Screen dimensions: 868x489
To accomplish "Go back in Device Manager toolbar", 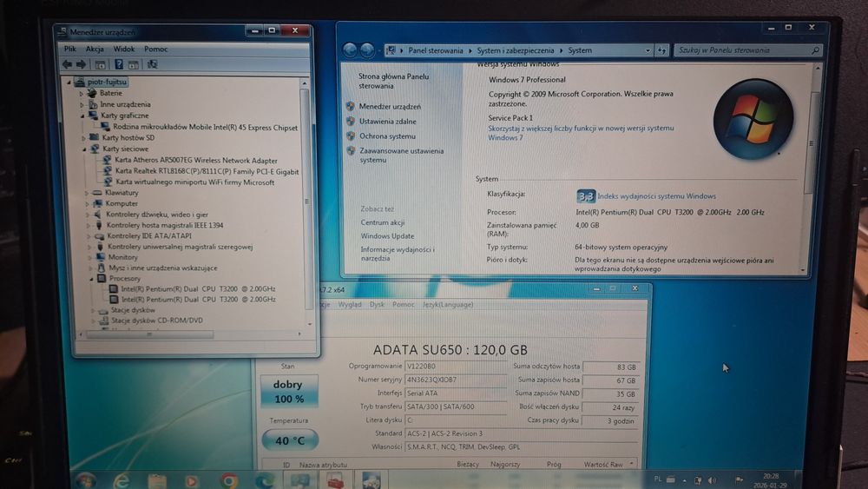I will (x=67, y=65).
